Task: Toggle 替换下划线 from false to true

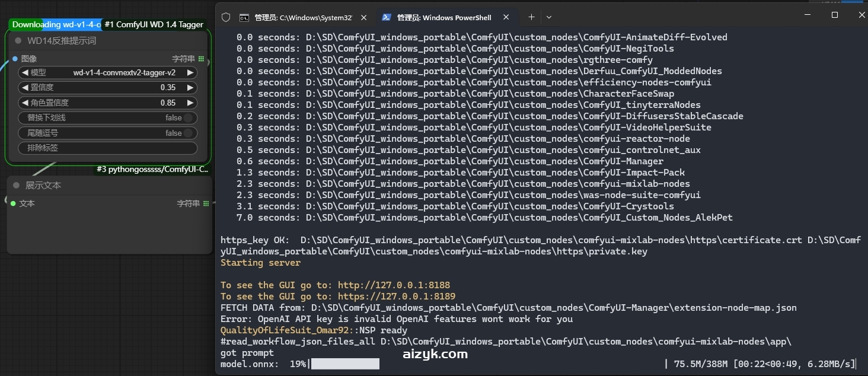Action: (189, 117)
